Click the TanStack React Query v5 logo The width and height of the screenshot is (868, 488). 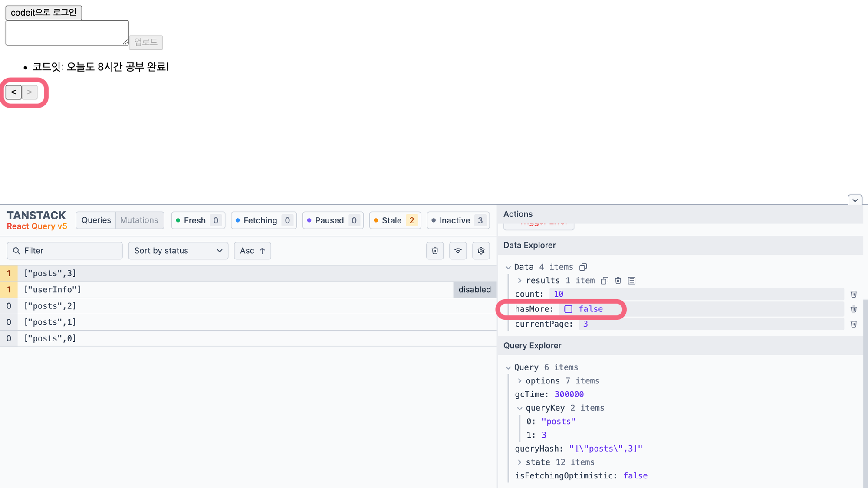point(37,220)
